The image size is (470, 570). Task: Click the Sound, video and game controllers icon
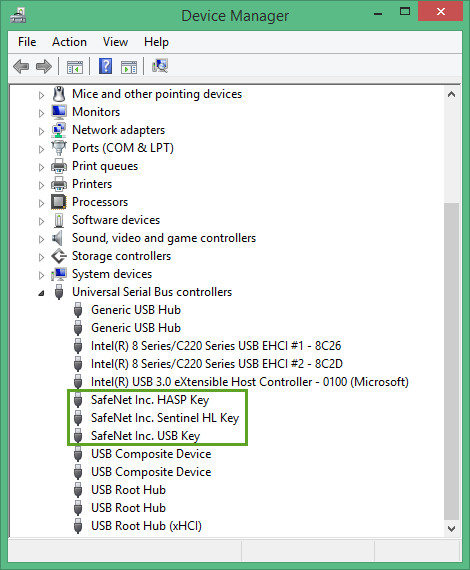57,238
